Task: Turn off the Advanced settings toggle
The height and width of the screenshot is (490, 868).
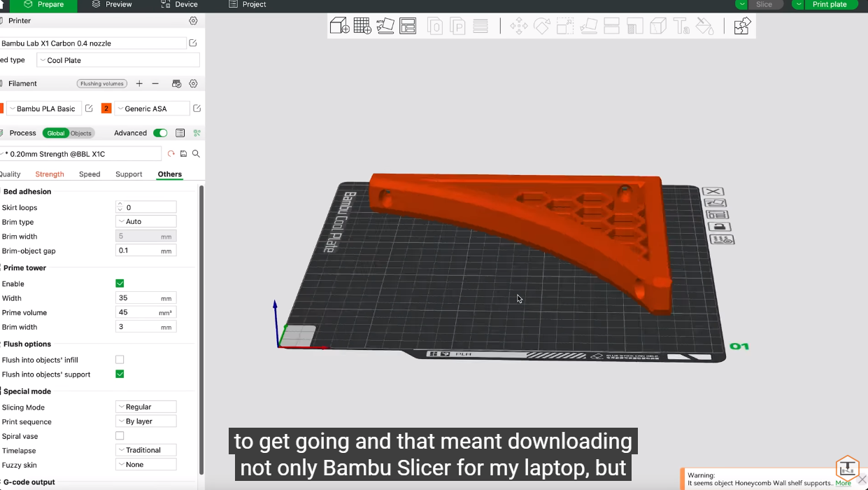Action: [160, 133]
